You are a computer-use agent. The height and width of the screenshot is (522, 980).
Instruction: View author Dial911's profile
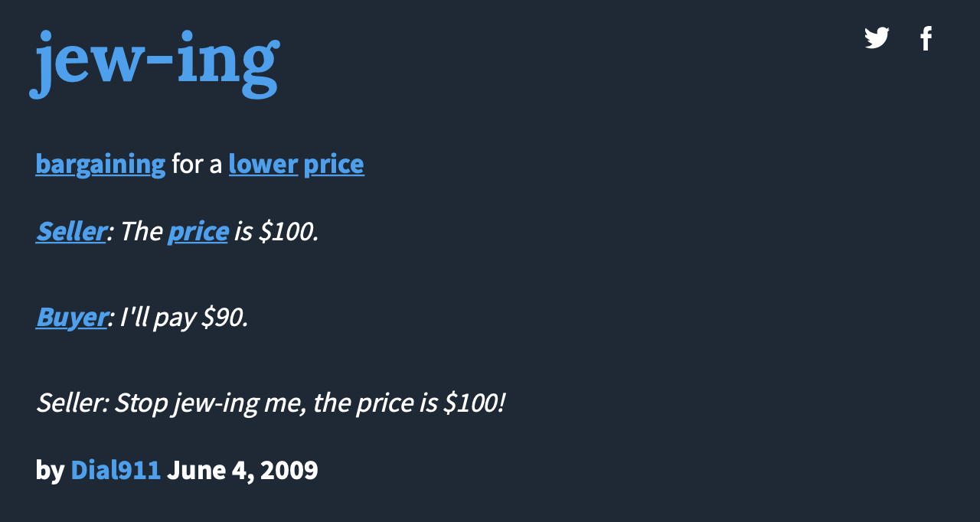pyautogui.click(x=116, y=470)
